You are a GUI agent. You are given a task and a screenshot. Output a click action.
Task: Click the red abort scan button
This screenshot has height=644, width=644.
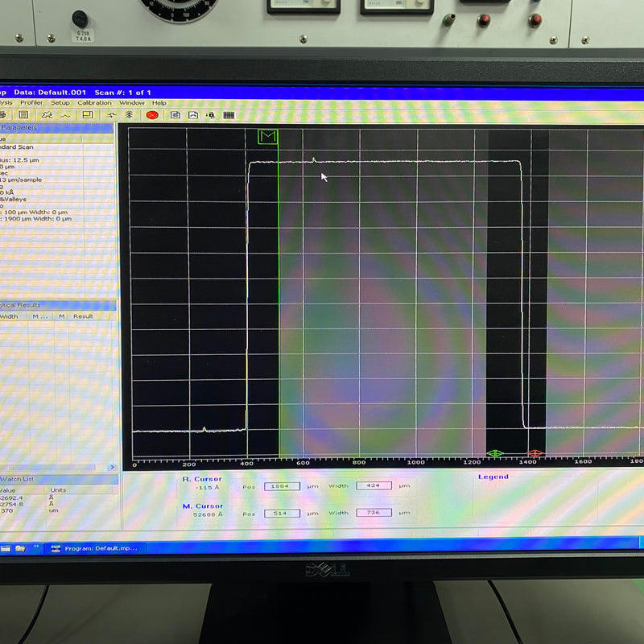tap(152, 115)
